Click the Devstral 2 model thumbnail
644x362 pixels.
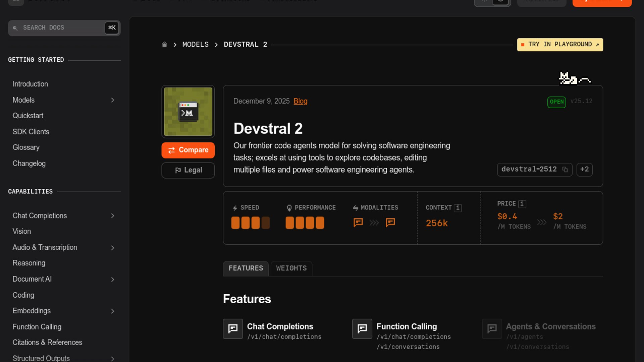coord(188,112)
